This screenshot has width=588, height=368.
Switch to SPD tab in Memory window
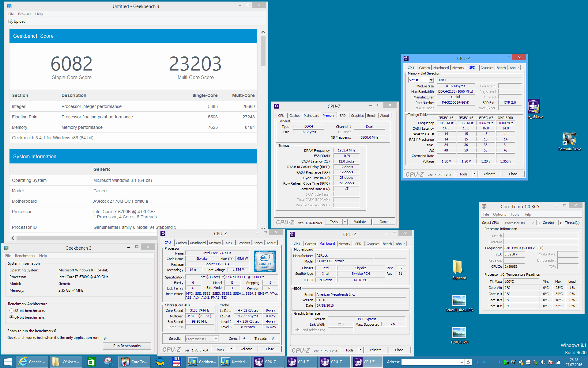[x=342, y=116]
